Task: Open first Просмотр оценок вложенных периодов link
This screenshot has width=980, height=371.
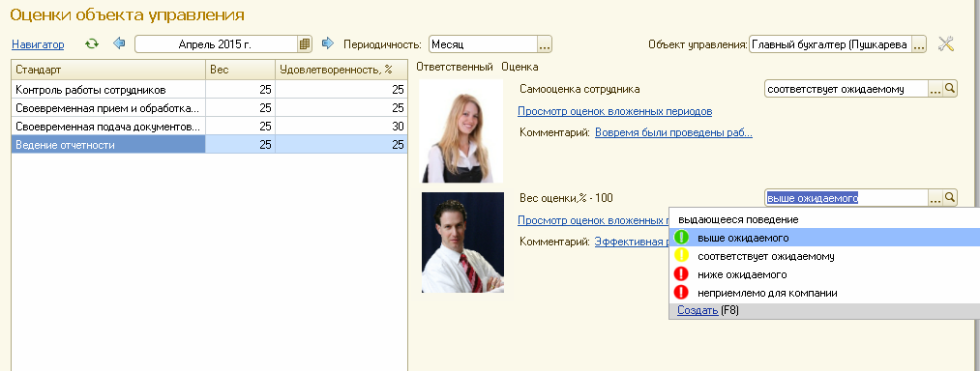Action: (615, 111)
